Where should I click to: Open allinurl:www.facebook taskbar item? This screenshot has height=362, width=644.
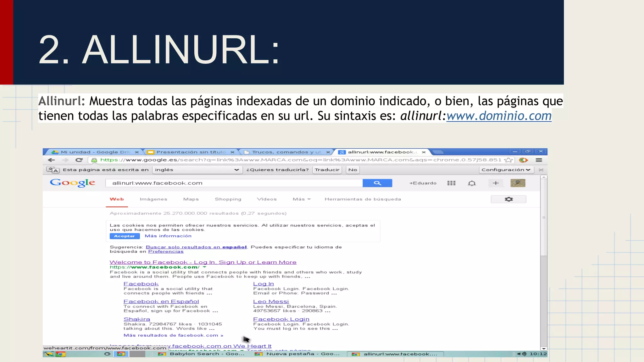[396, 354]
